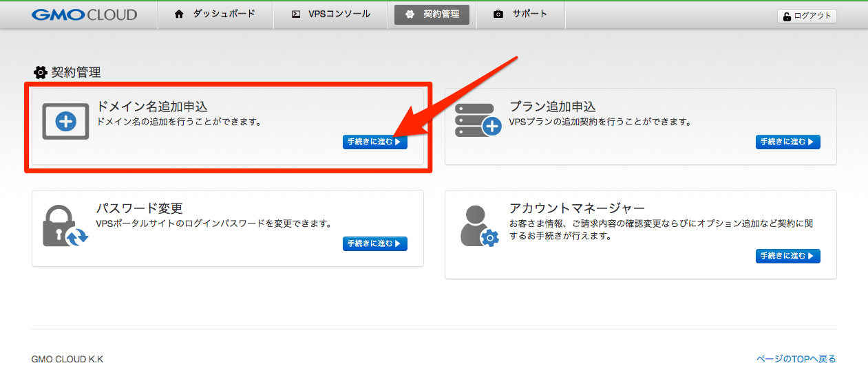The image size is (868, 372).
Task: Click the GMO Cloud logo
Action: [x=84, y=14]
